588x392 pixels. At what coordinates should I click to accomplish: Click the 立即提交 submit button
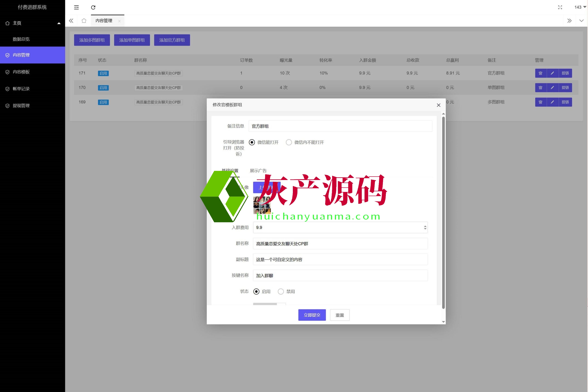312,315
